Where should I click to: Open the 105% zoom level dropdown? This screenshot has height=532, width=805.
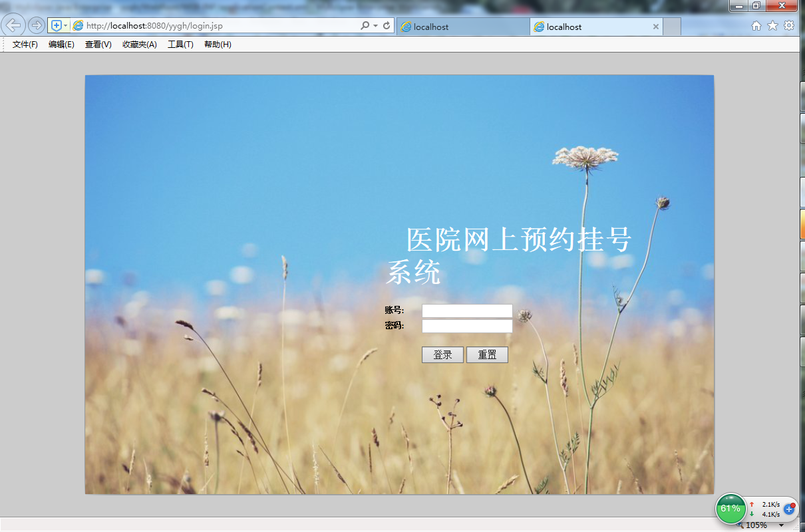(x=782, y=525)
